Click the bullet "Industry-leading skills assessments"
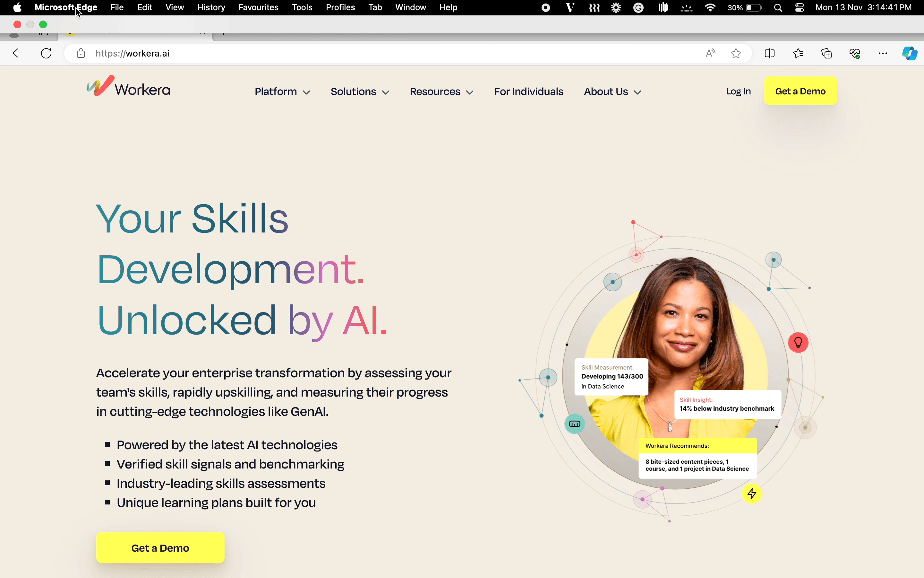The image size is (924, 578). [x=221, y=484]
